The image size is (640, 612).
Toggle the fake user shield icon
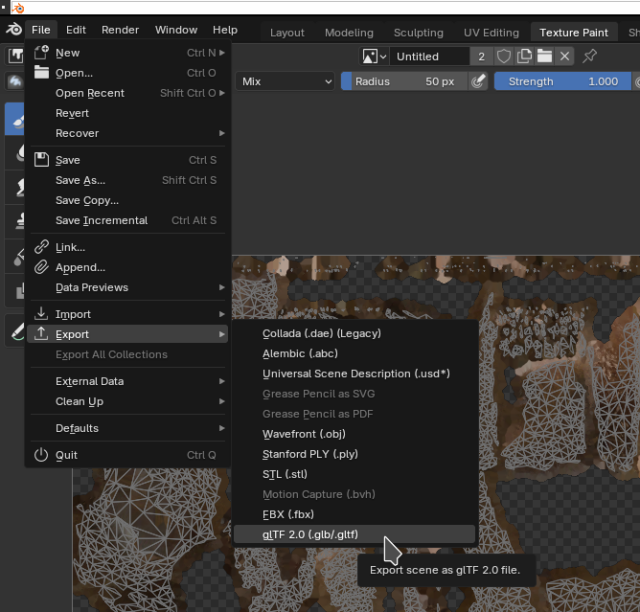click(503, 56)
